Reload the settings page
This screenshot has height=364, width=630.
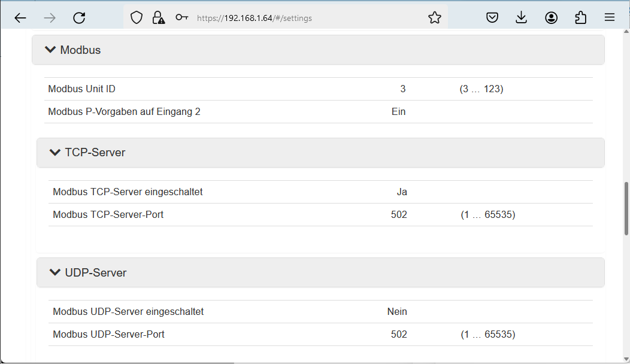[79, 18]
